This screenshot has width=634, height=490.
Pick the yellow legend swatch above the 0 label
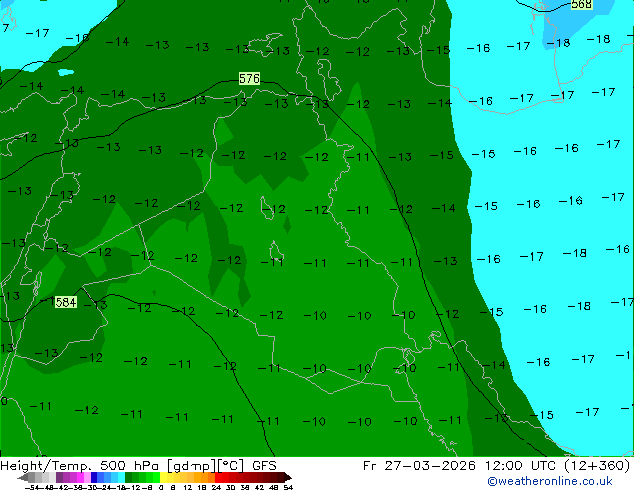[x=164, y=477]
